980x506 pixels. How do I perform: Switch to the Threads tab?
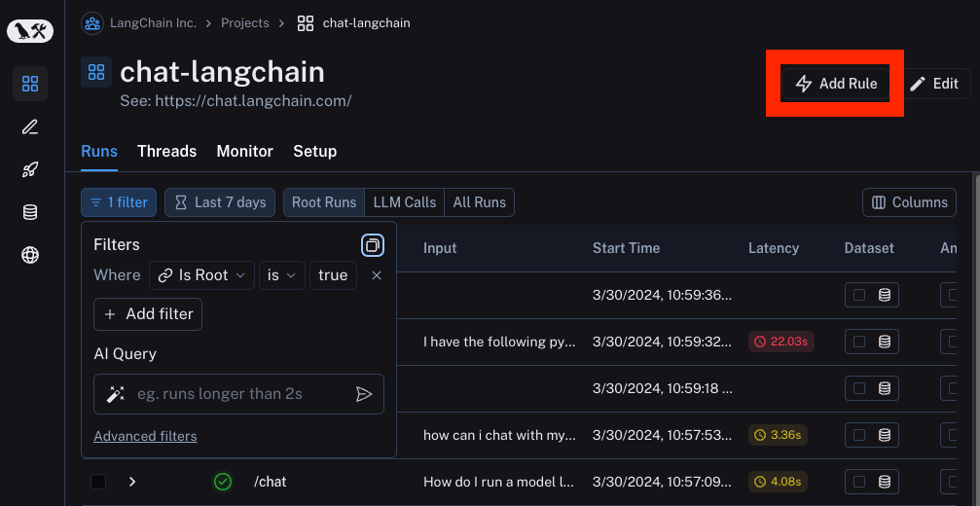[x=166, y=151]
